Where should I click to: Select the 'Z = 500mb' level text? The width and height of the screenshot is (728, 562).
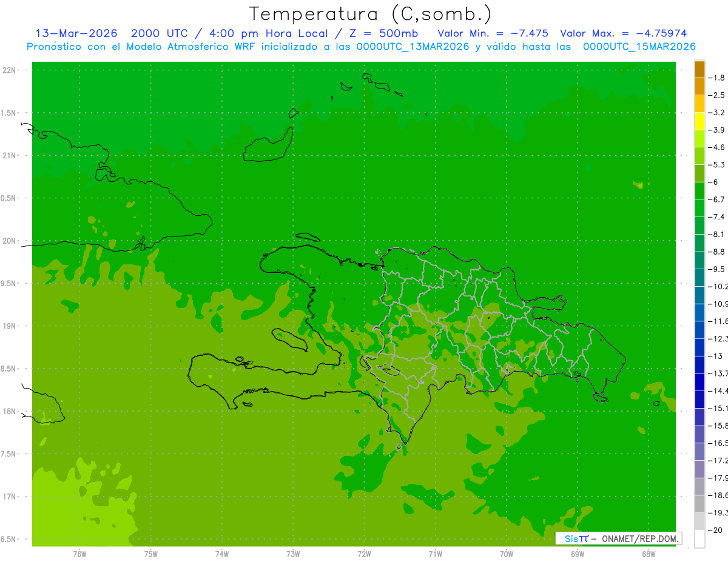point(385,33)
